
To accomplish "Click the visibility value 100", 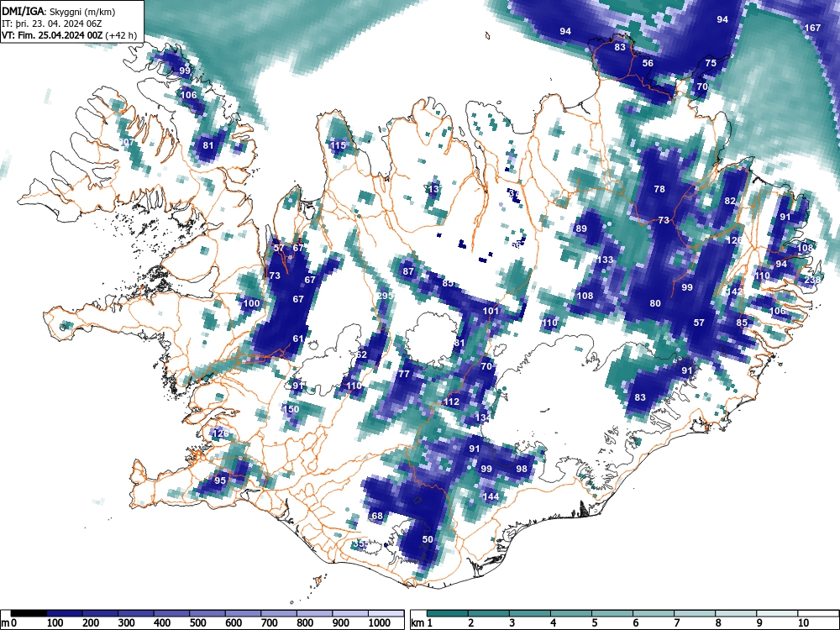I will (x=251, y=303).
